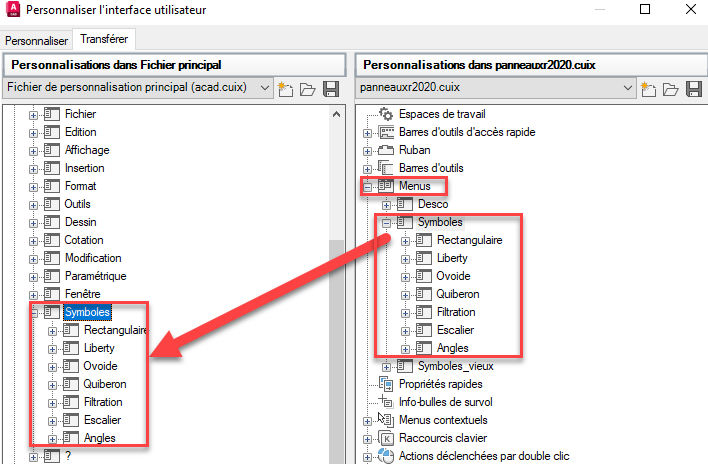Select Escalier in right pane
This screenshot has width=708, height=464.
[x=456, y=330]
